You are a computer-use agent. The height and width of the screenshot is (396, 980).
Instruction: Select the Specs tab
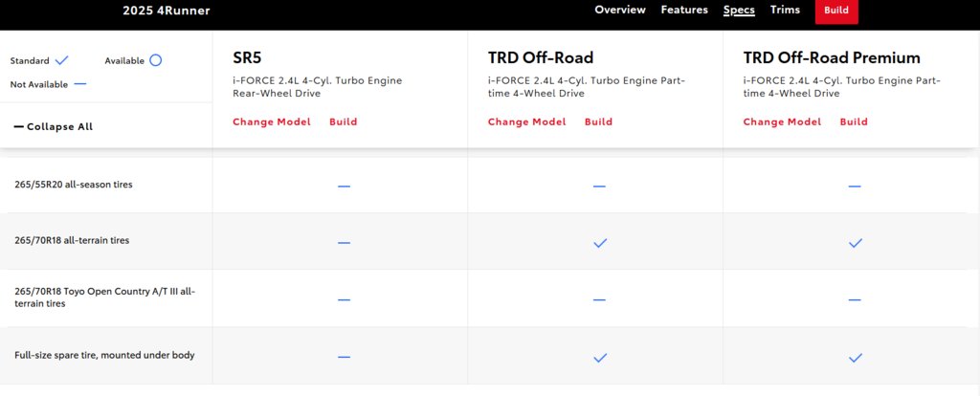click(739, 10)
